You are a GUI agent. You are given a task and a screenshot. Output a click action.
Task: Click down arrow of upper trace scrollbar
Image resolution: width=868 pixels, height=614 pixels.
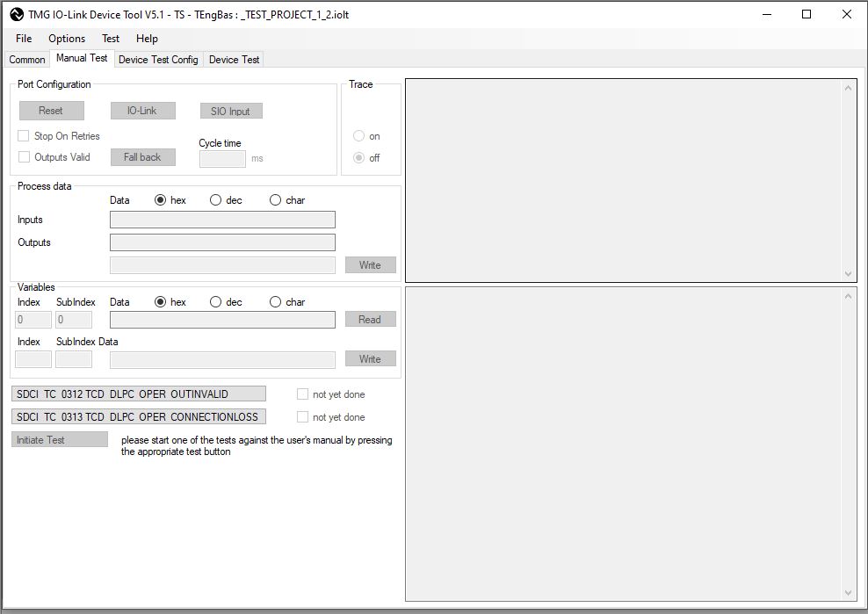(x=849, y=274)
